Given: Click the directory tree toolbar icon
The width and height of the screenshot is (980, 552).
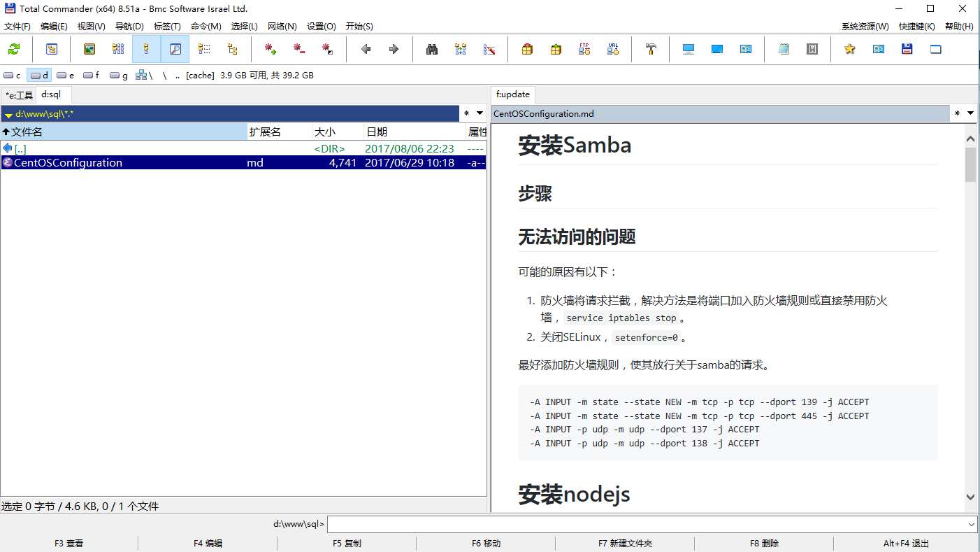Looking at the screenshot, I should pos(233,49).
